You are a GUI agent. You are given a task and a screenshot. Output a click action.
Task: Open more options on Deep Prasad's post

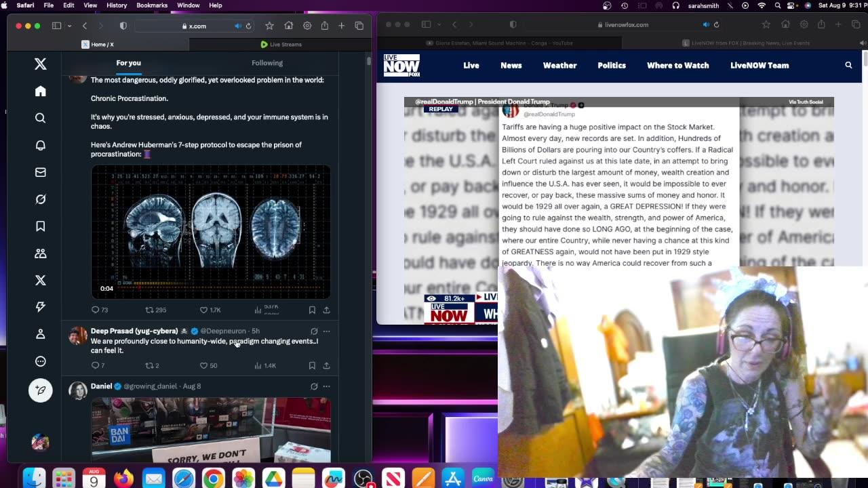pos(326,331)
